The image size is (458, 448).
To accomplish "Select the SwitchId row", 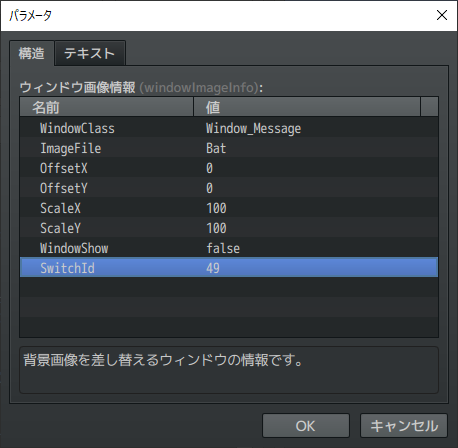I will pos(229,267).
